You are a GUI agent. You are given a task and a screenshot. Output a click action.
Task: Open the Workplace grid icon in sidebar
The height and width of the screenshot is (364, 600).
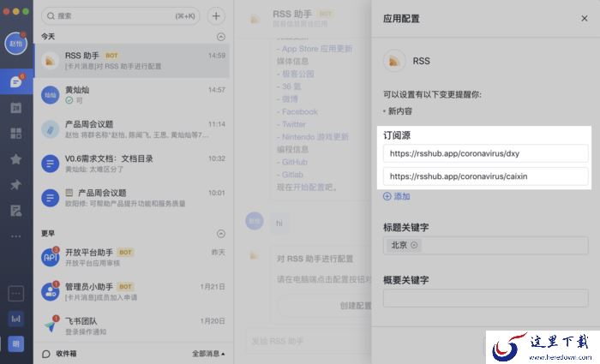tap(15, 133)
